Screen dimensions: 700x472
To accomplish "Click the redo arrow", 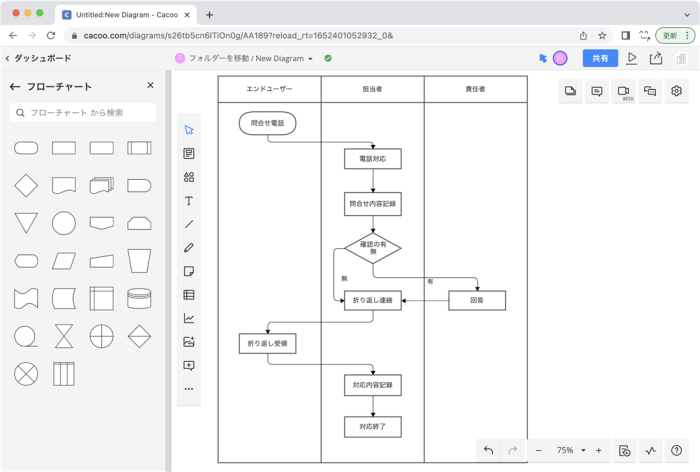I will (512, 451).
